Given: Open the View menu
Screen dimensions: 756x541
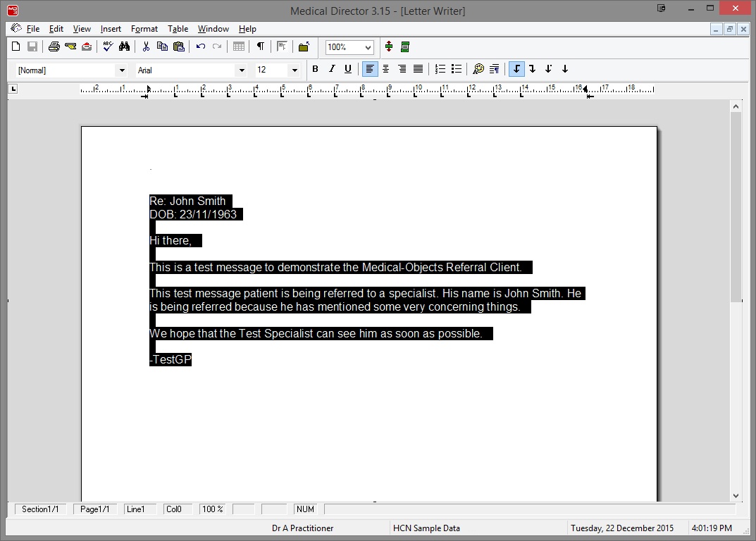Looking at the screenshot, I should tap(82, 29).
